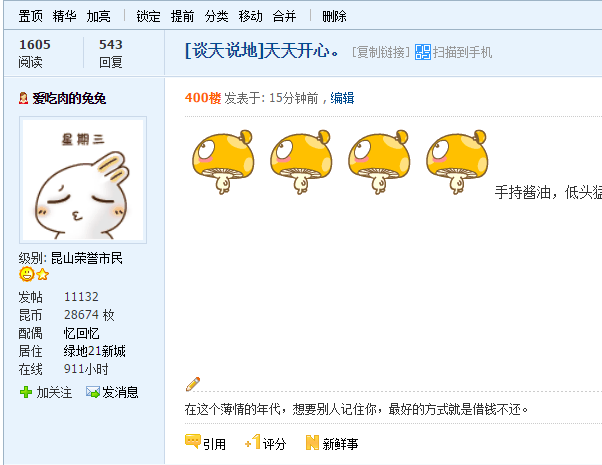602x465 pixels.
Task: Click the envelope 发消息 icon
Action: [93, 392]
